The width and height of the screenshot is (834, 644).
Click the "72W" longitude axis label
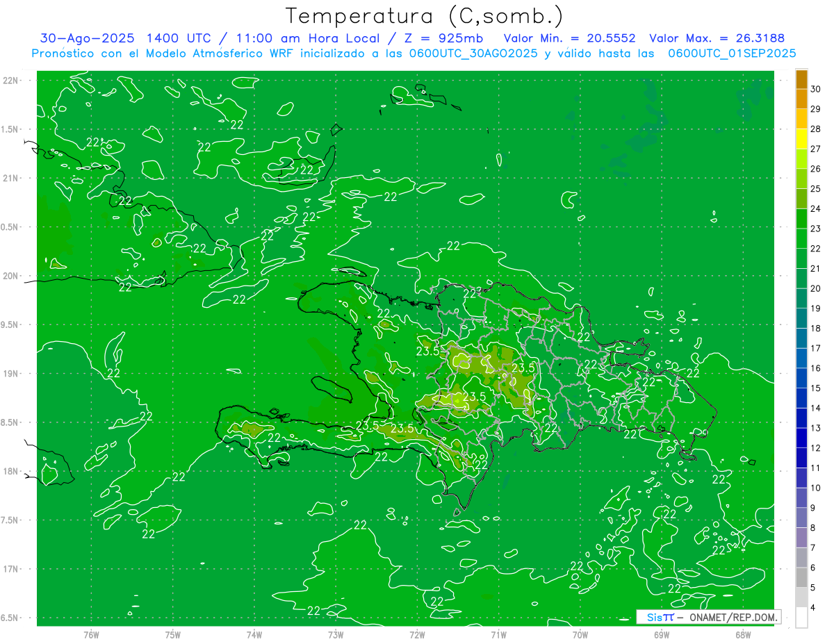tap(417, 635)
